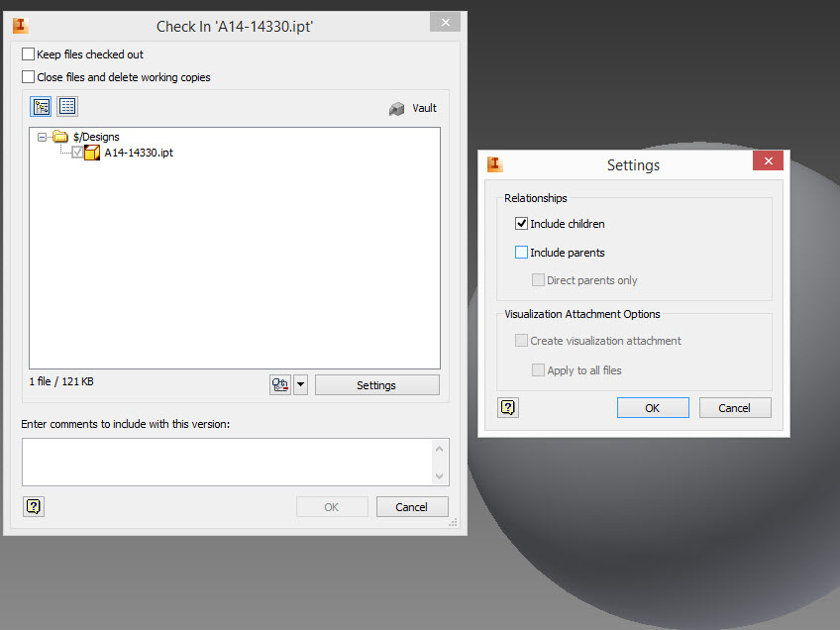Open Settings from the Check In dialog

click(x=377, y=385)
